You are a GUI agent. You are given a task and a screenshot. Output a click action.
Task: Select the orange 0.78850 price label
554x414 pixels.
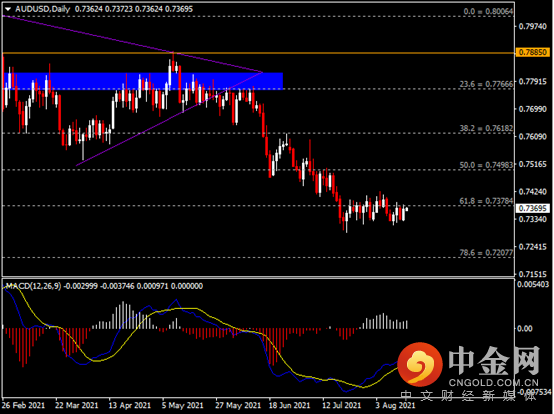[x=533, y=53]
